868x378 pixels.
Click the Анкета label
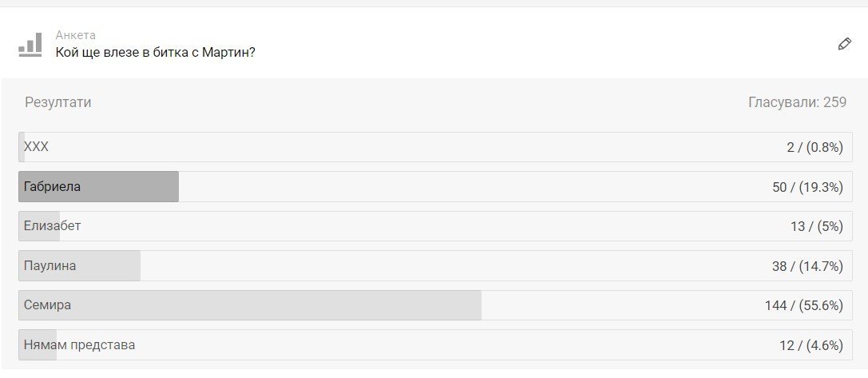click(x=76, y=35)
